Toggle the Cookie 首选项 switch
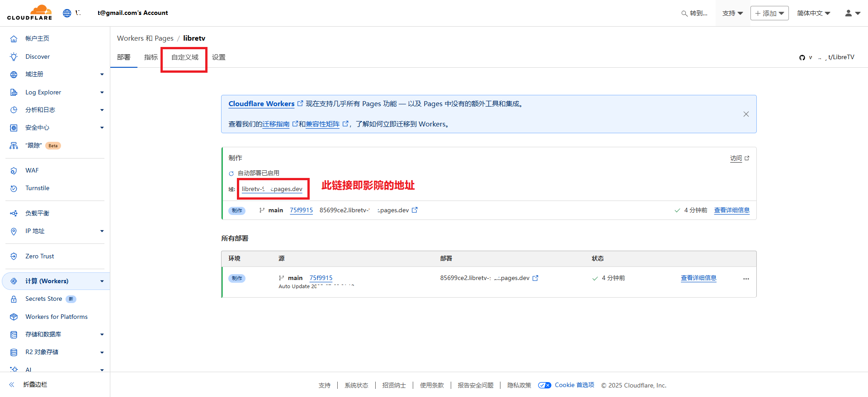 pyautogui.click(x=544, y=385)
